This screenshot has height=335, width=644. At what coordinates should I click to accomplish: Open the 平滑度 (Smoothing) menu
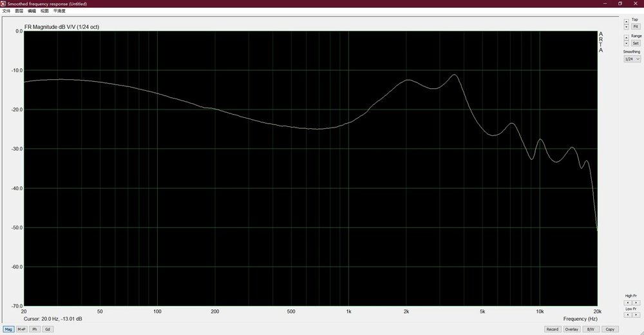click(x=59, y=11)
